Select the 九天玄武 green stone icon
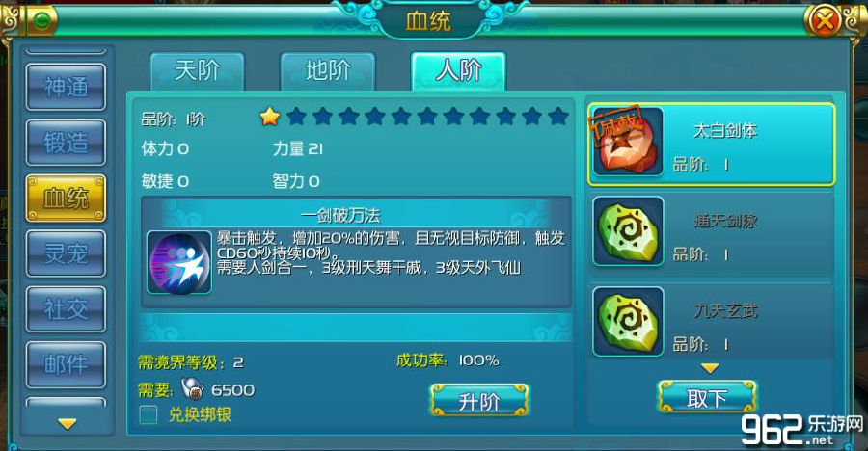868x451 pixels. (628, 321)
